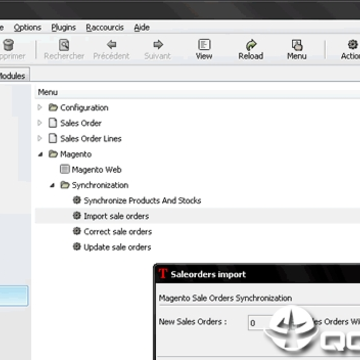Image resolution: width=360 pixels, height=360 pixels.
Task: Launch Correct sale orders
Action: point(118,231)
